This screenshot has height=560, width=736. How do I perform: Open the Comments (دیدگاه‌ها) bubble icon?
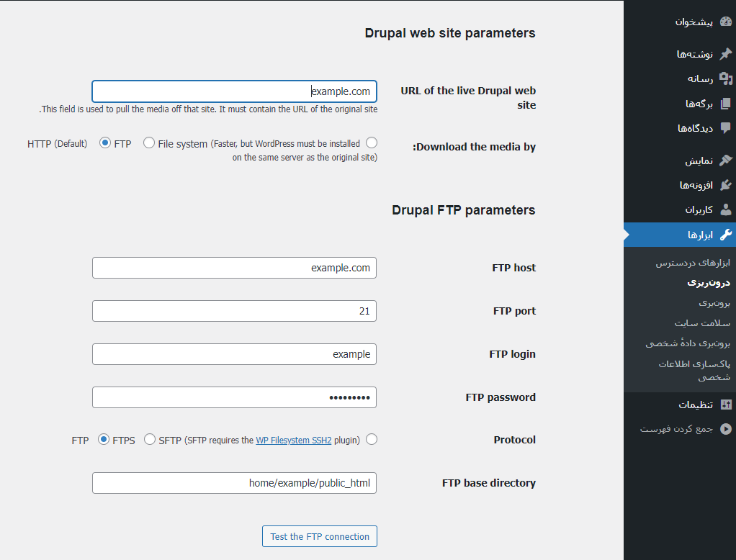726,127
